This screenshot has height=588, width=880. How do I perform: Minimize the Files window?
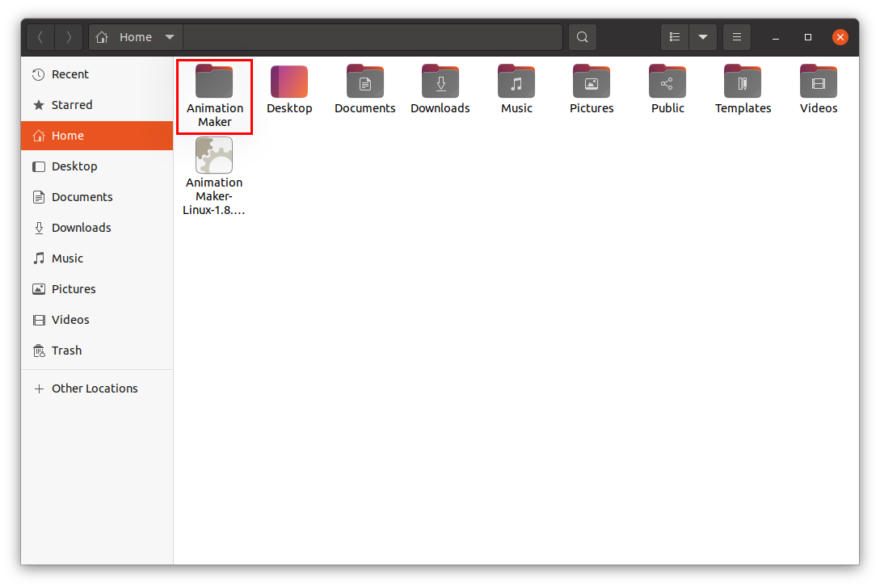776,37
